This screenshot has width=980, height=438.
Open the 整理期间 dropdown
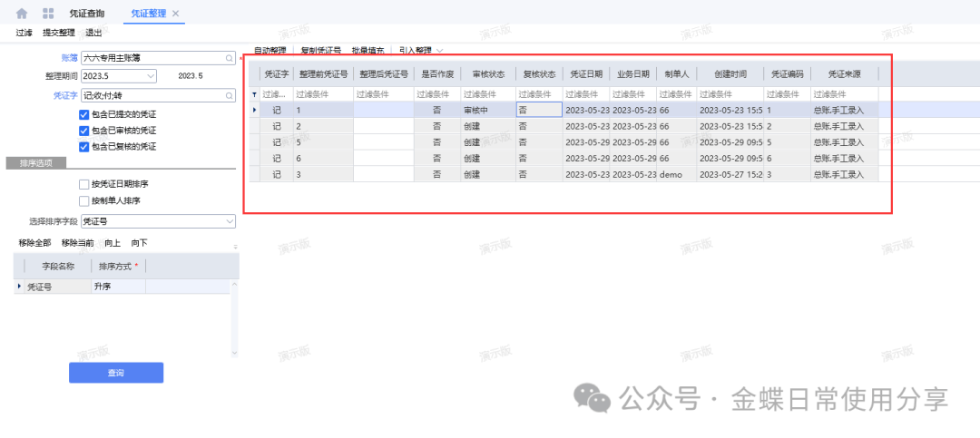[151, 75]
